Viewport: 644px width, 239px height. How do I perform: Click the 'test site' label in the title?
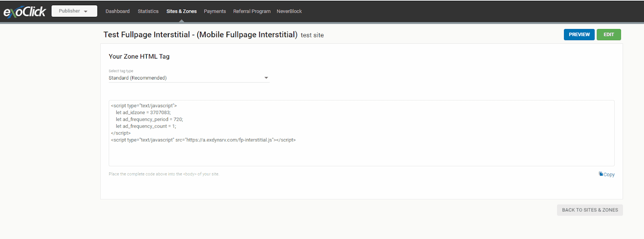click(312, 35)
